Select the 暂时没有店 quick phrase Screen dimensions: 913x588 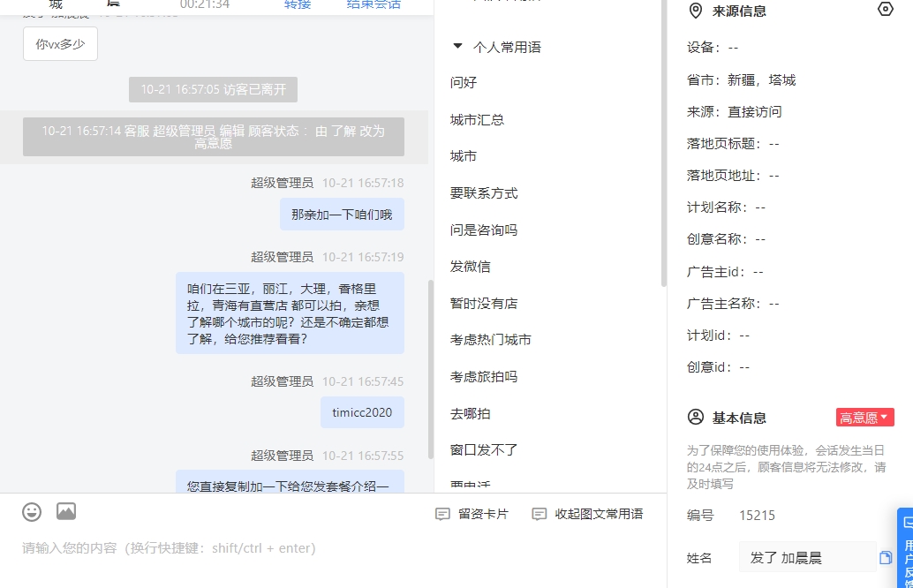pyautogui.click(x=484, y=304)
